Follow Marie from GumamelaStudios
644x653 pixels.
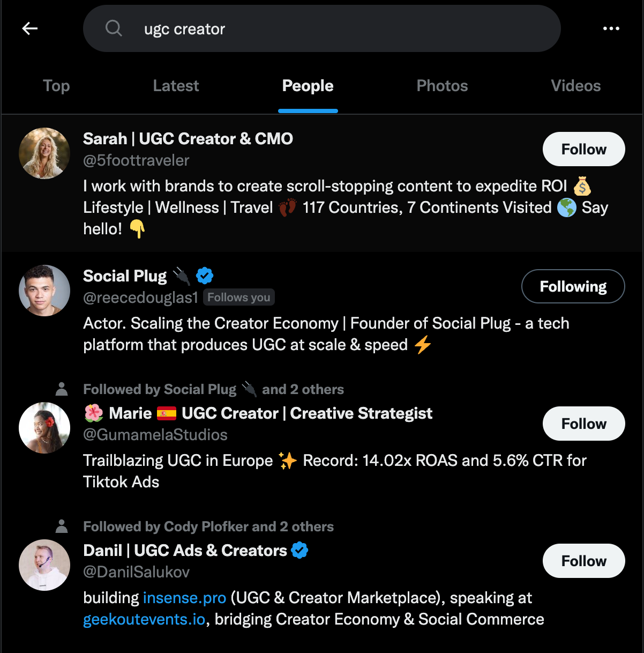click(x=583, y=424)
